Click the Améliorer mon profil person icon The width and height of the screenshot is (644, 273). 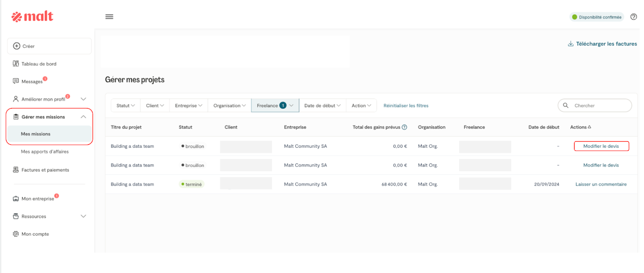tap(16, 99)
